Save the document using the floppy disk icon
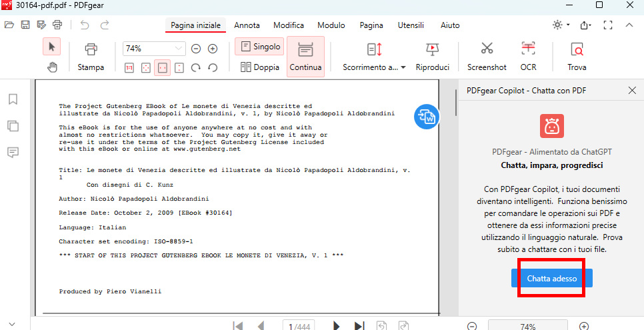Image resolution: width=644 pixels, height=330 pixels. point(25,25)
